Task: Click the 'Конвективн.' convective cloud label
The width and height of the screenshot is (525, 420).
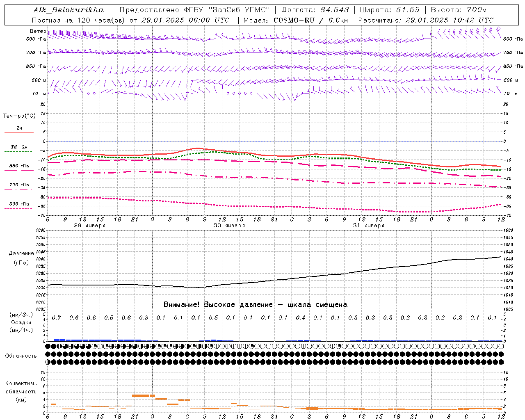Action: click(x=21, y=384)
